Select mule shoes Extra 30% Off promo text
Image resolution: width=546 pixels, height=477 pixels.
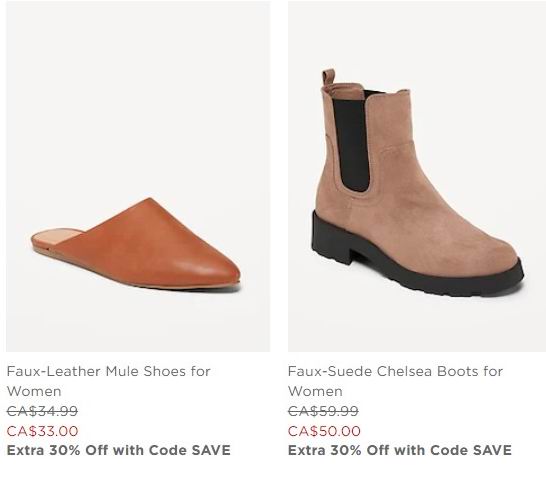[x=118, y=450]
